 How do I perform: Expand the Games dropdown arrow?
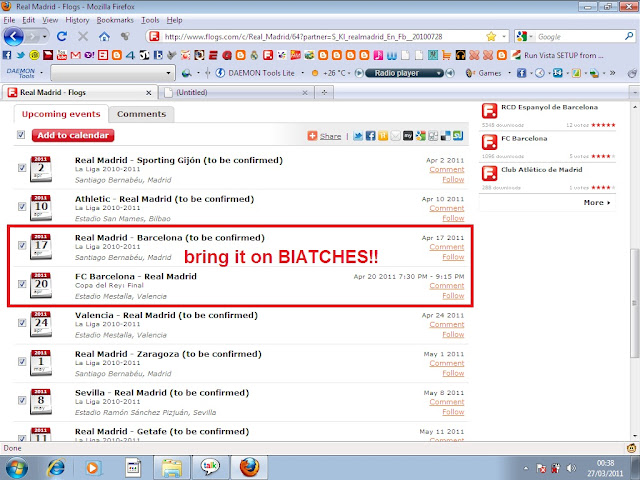[509, 73]
